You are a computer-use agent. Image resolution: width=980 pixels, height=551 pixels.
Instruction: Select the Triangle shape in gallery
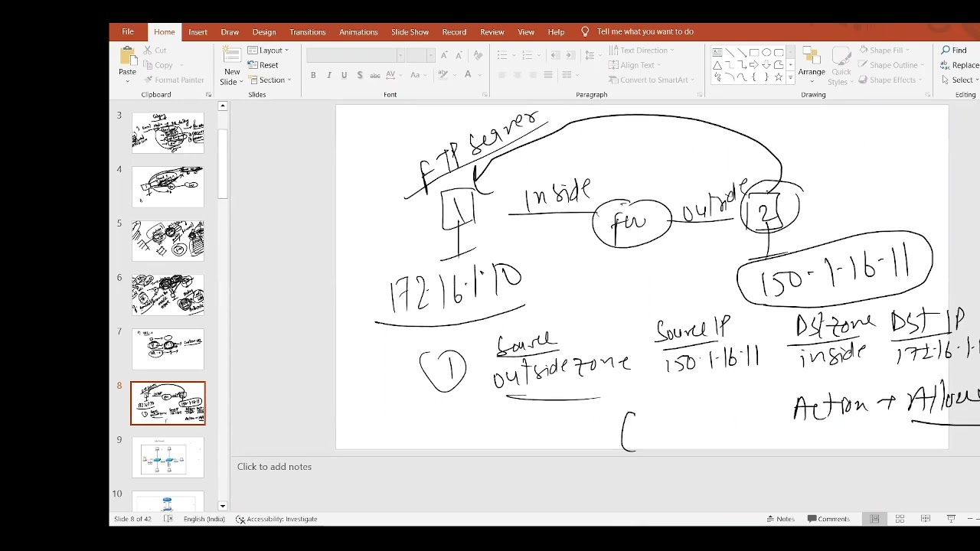pyautogui.click(x=717, y=65)
